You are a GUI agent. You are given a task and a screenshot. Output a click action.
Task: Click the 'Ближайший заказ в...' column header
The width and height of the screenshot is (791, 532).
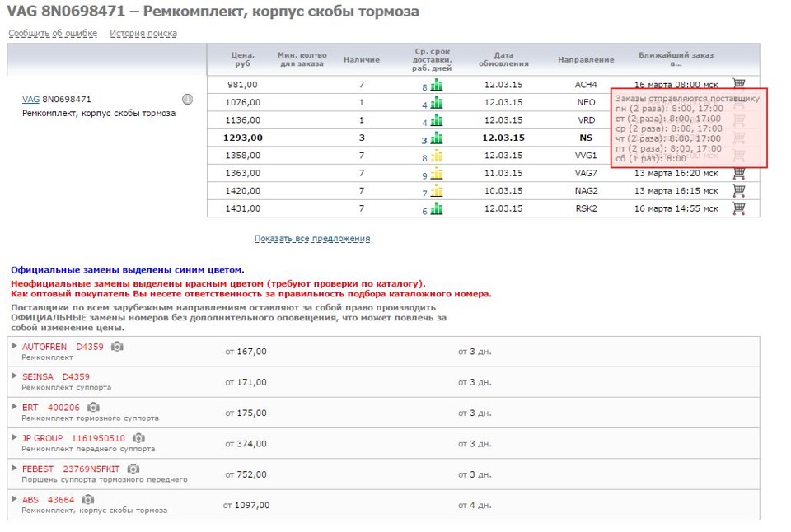pyautogui.click(x=676, y=59)
